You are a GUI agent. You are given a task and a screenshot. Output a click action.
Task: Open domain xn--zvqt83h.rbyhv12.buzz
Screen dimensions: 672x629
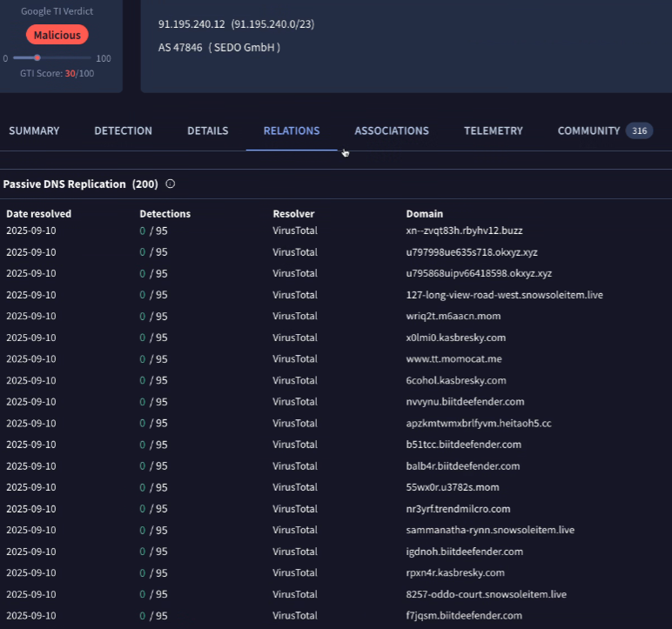pos(464,231)
